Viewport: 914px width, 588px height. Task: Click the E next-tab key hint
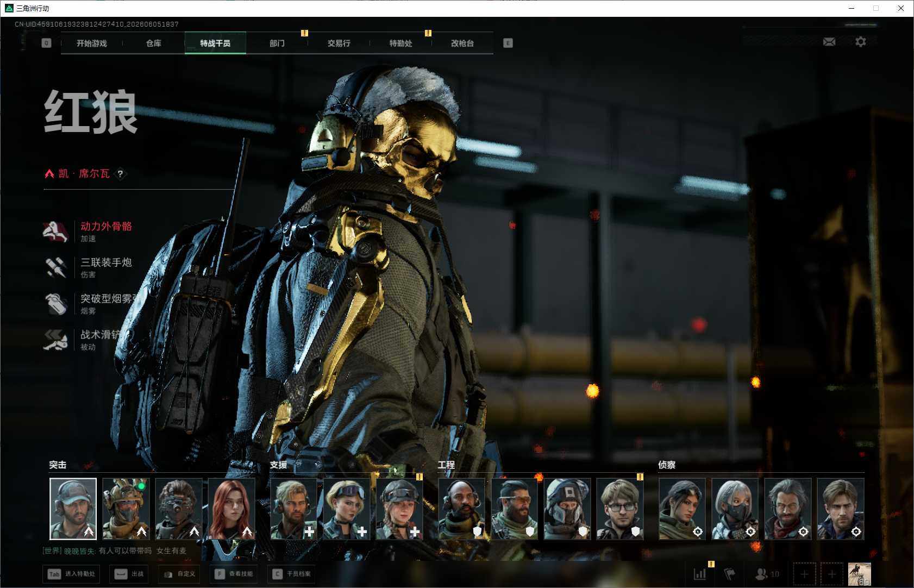[x=508, y=43]
